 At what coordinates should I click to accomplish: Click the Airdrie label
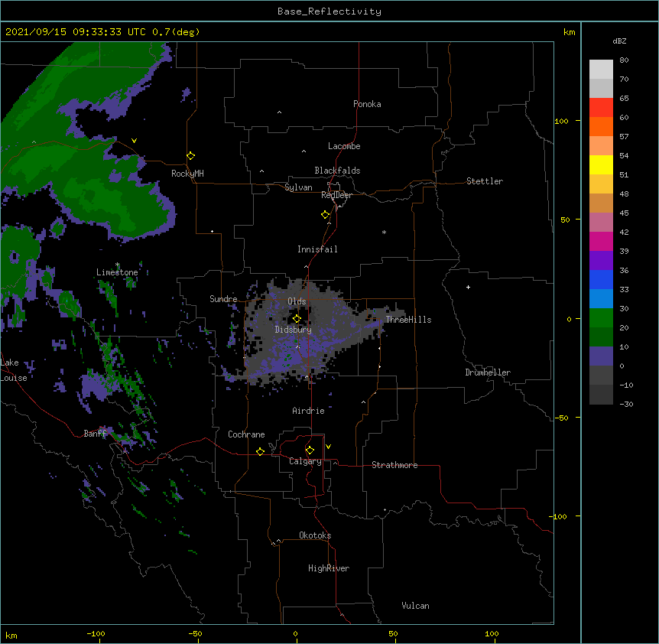point(309,411)
